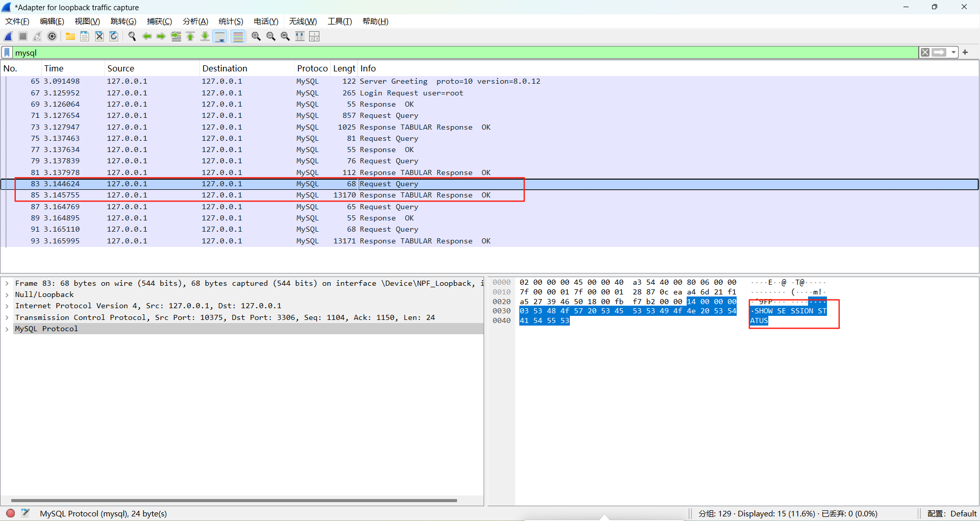Viewport: 980px width, 521px height.
Task: Restart the current capture
Action: pyautogui.click(x=37, y=36)
